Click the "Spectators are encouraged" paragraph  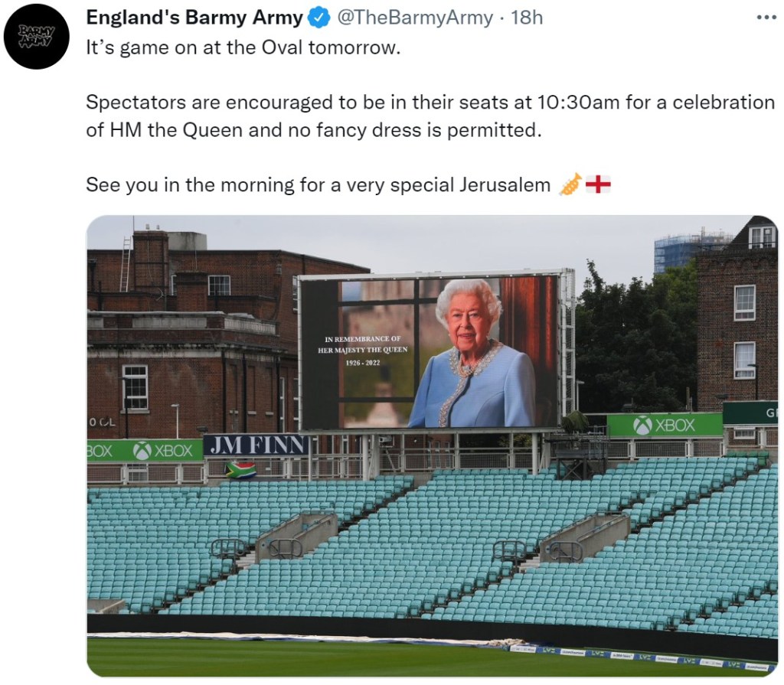(x=429, y=116)
